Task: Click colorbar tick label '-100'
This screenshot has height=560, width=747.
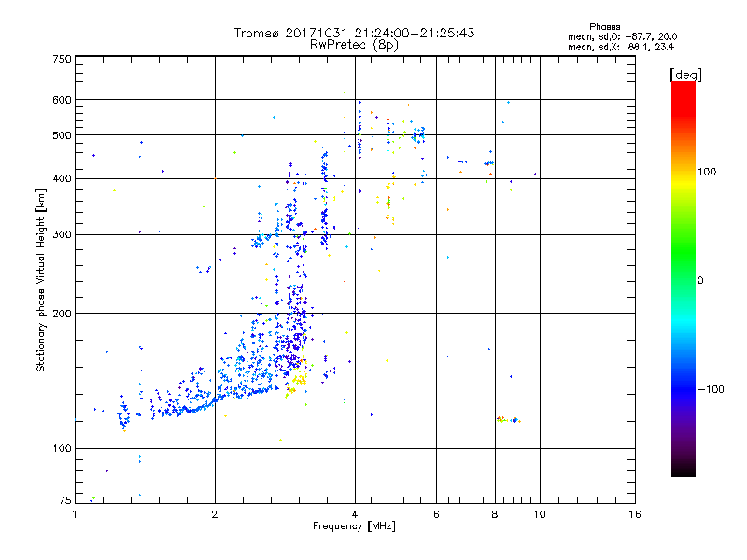Action: coord(712,389)
